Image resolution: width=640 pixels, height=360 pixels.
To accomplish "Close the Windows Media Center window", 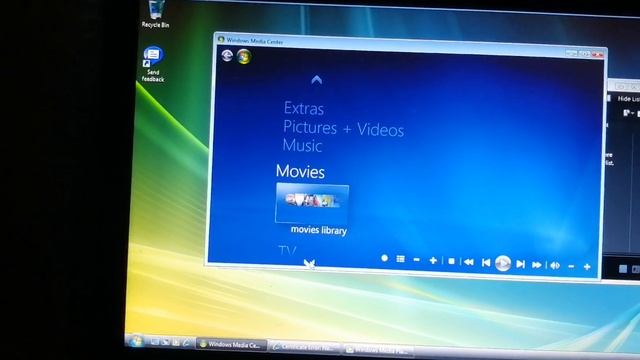I will coord(598,54).
